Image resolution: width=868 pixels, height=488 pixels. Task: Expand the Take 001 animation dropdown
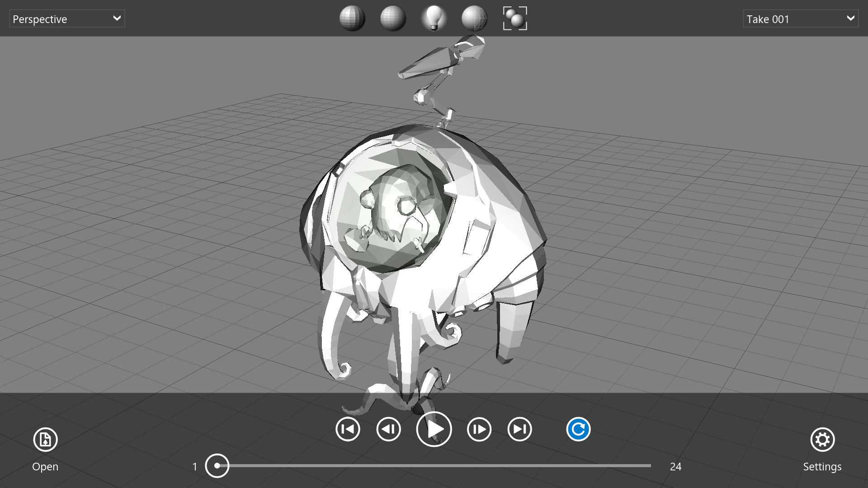[x=800, y=19]
